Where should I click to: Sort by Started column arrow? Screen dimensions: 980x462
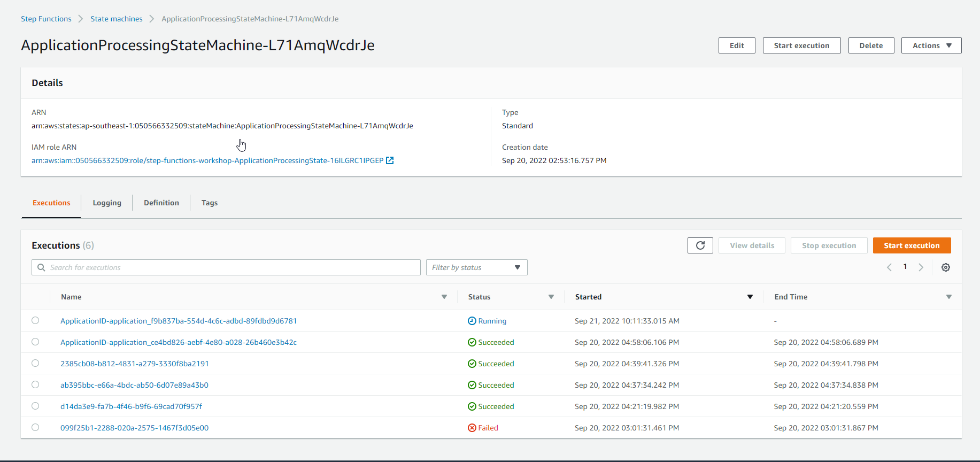(750, 297)
